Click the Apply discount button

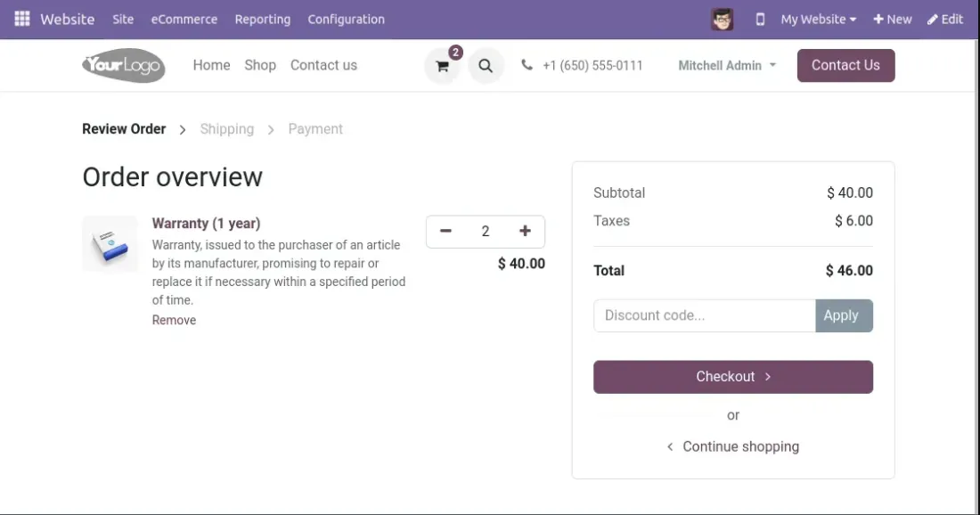coord(843,315)
